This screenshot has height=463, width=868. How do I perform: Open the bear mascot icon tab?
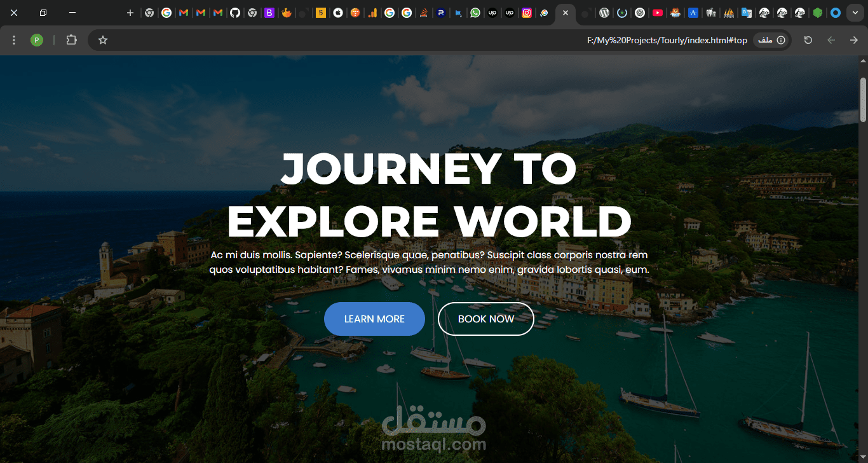[675, 13]
